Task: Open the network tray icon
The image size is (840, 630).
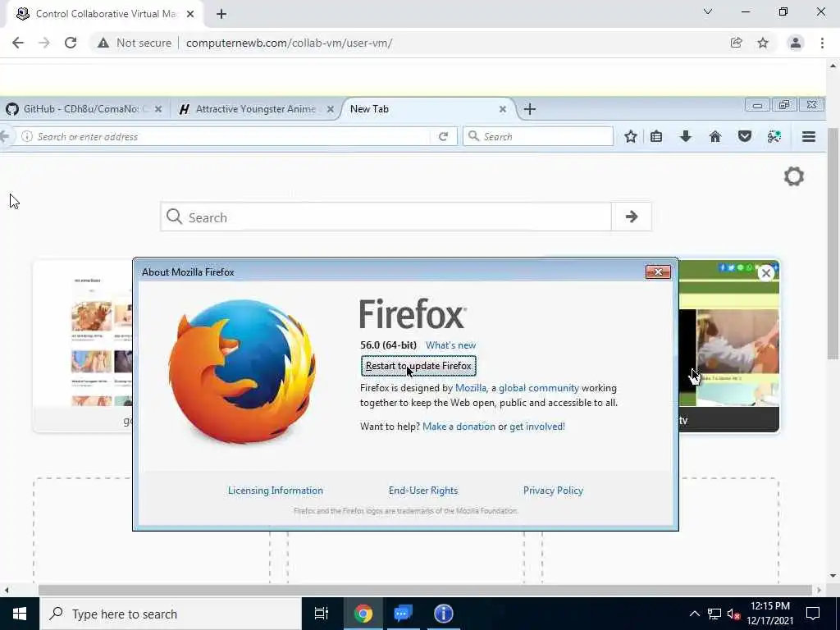Action: point(714,614)
